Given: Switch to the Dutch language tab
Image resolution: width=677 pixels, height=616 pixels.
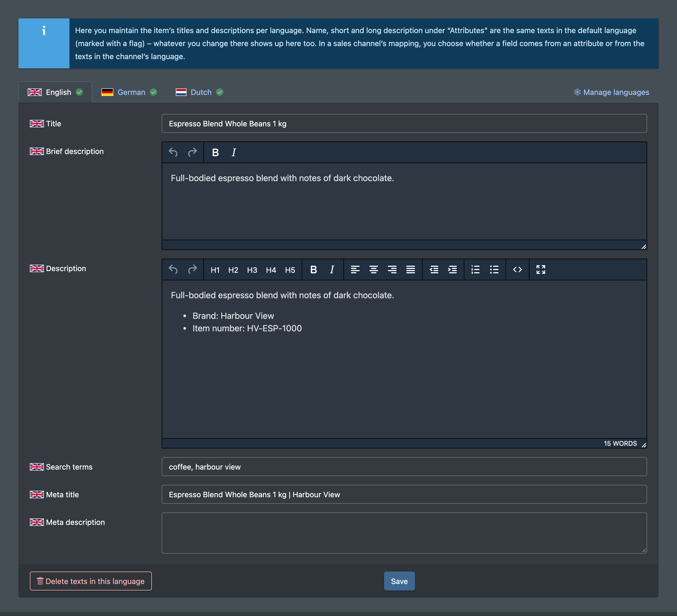Looking at the screenshot, I should click(199, 92).
